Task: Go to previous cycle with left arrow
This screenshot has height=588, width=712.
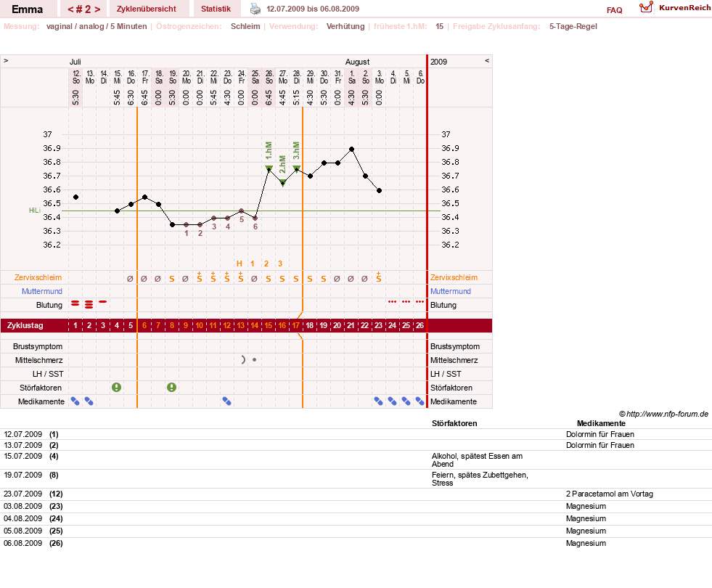Action: [x=70, y=9]
